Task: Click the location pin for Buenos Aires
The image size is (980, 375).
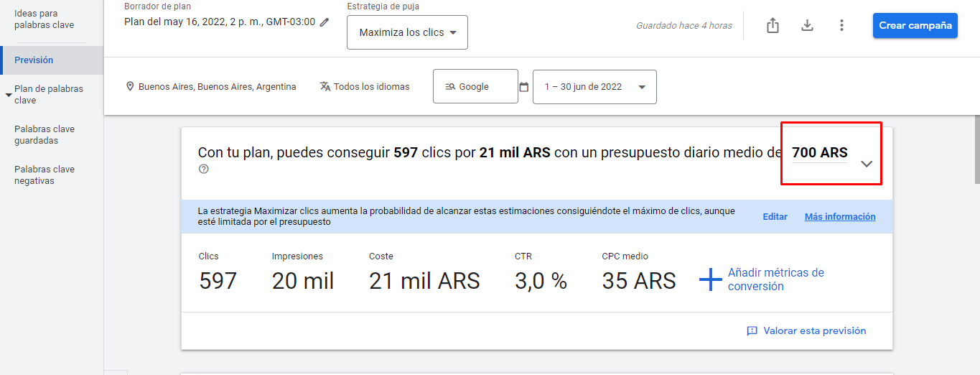Action: 130,87
